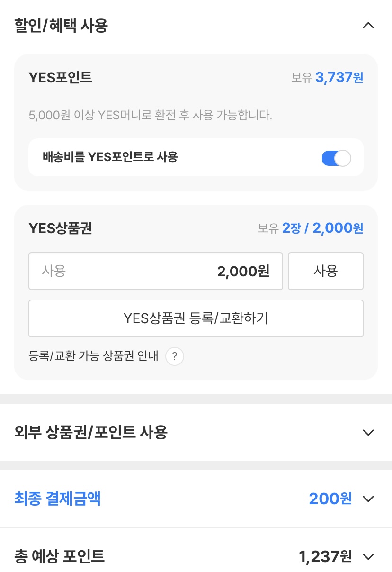This screenshot has width=392, height=572.
Task: Collapse the 할인/혜택 사용 section chevron
Action: [x=368, y=26]
